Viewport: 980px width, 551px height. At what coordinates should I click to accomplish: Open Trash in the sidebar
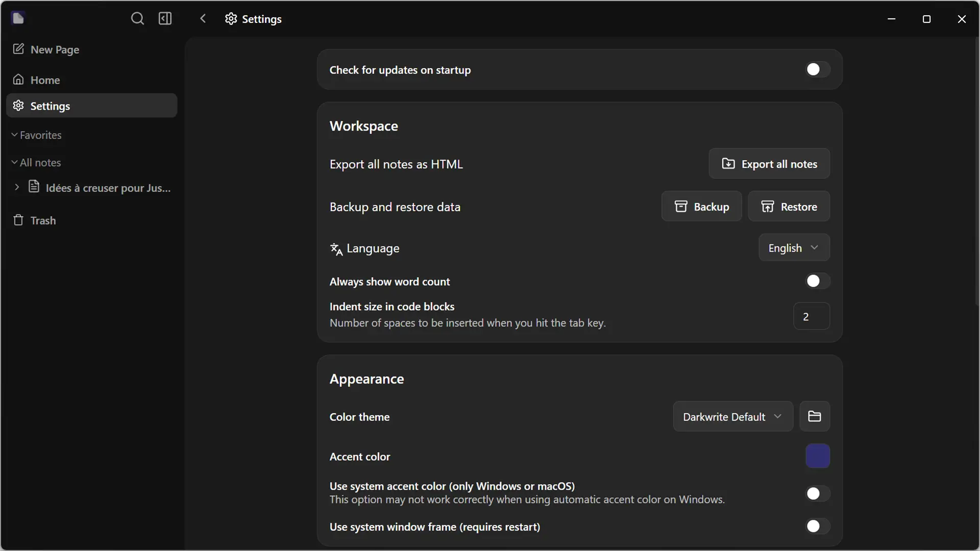92,220
